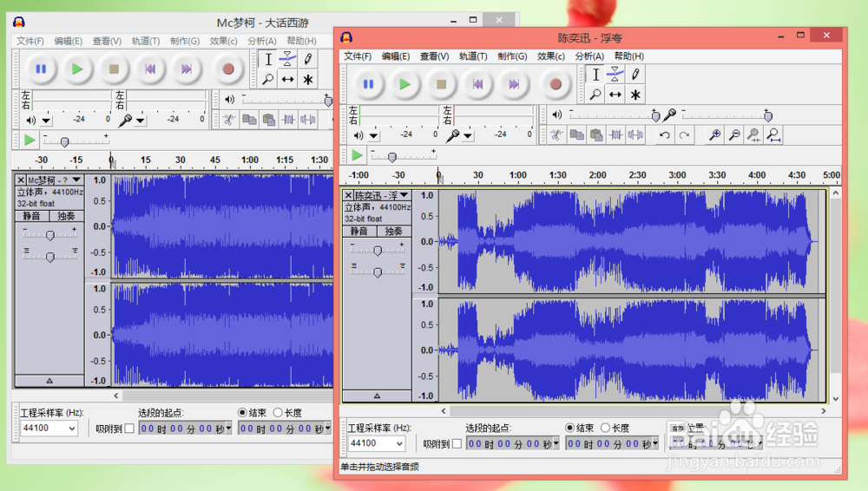Open 轨道(T) menu in 浮夸 window
The height and width of the screenshot is (491, 868).
(x=473, y=56)
